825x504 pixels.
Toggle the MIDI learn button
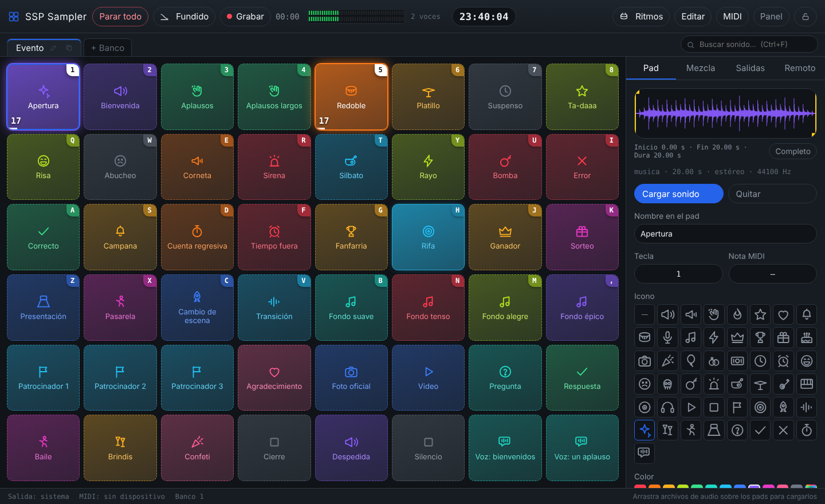pos(732,17)
